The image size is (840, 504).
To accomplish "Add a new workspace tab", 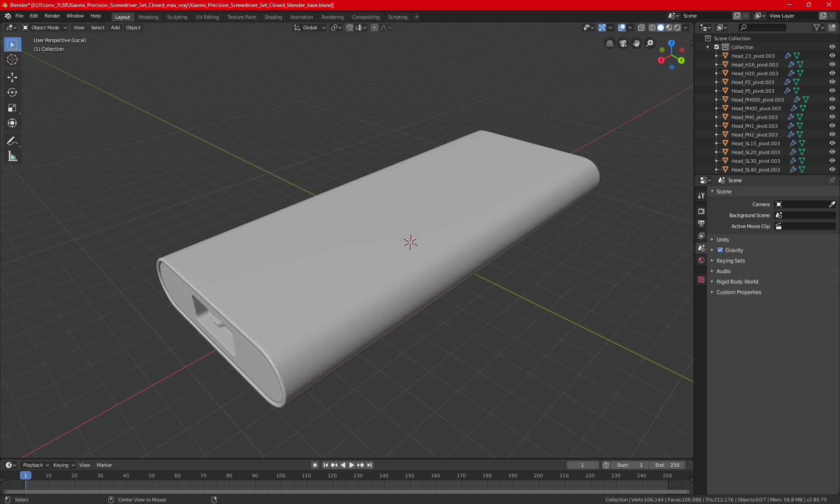I will pyautogui.click(x=416, y=17).
